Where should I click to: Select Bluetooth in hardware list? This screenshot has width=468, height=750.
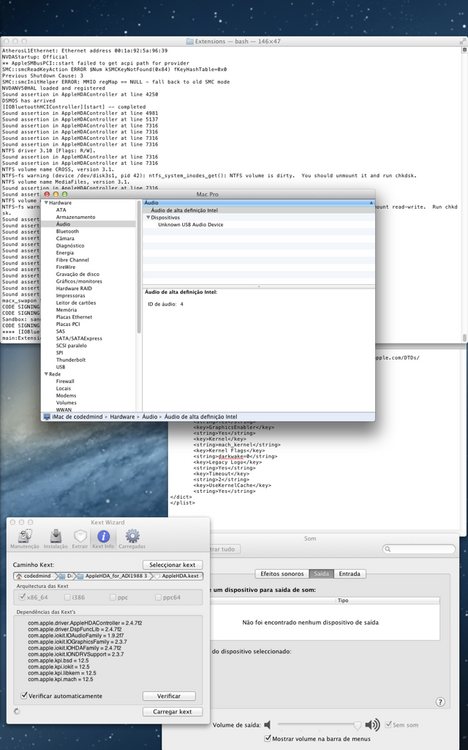point(67,231)
